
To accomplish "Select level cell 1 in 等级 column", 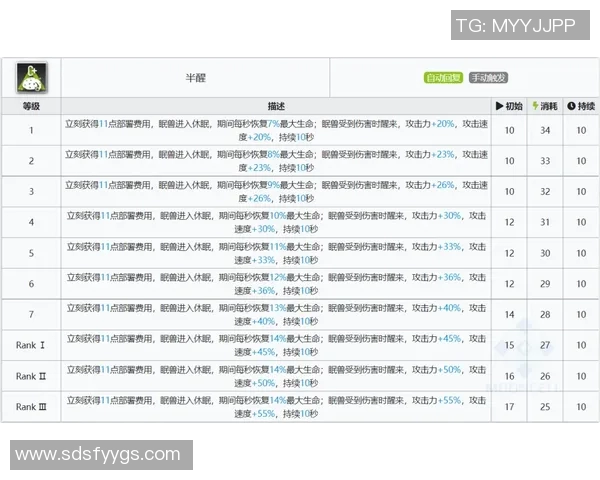I will tap(31, 130).
